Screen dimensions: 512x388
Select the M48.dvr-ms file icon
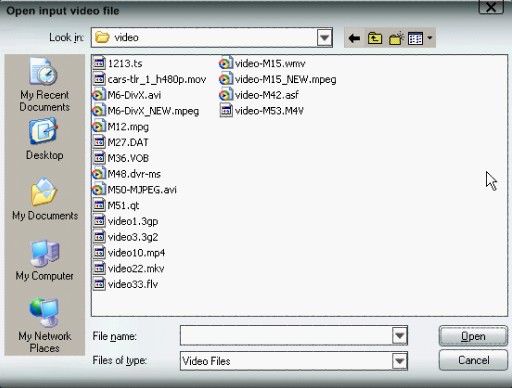pyautogui.click(x=98, y=174)
